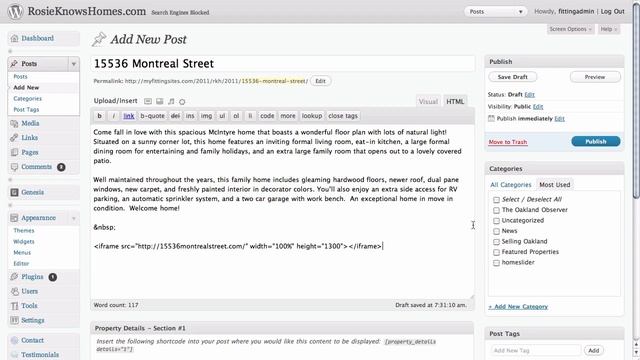Click the Log Out link

612,11
